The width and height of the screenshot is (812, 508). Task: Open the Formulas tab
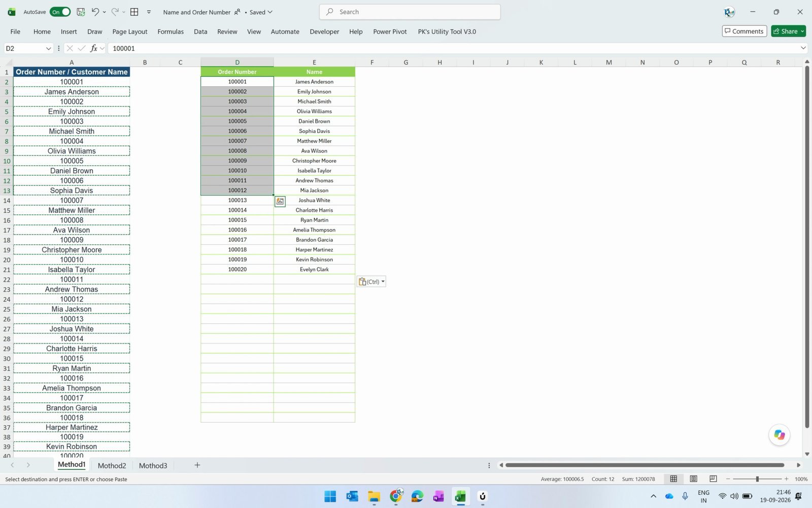(x=171, y=31)
